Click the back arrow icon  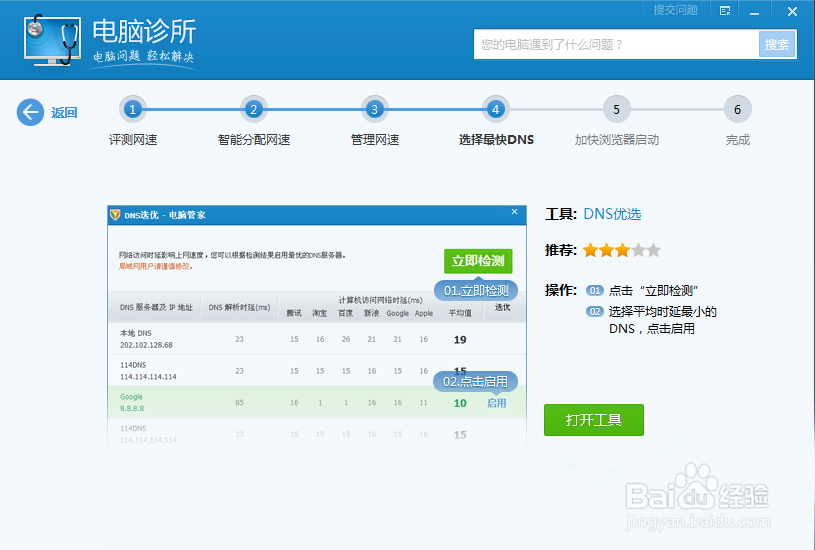[30, 112]
